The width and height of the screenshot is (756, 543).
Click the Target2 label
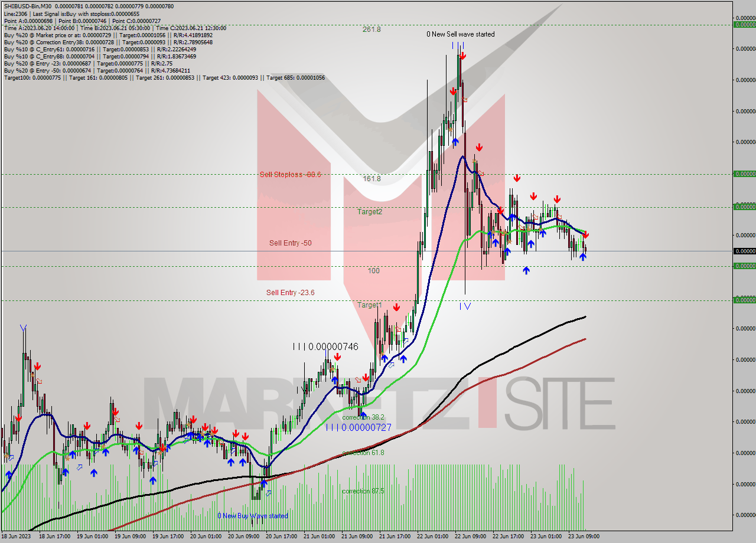tap(369, 211)
